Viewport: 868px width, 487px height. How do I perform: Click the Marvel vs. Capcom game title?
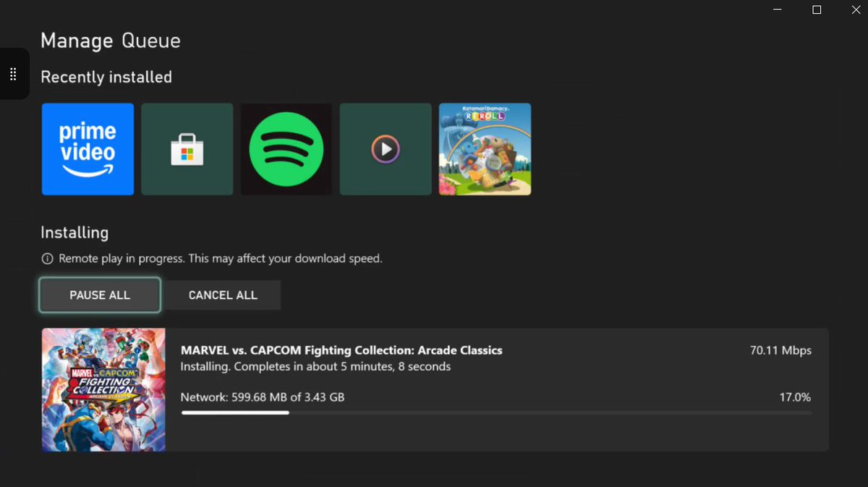tap(341, 350)
